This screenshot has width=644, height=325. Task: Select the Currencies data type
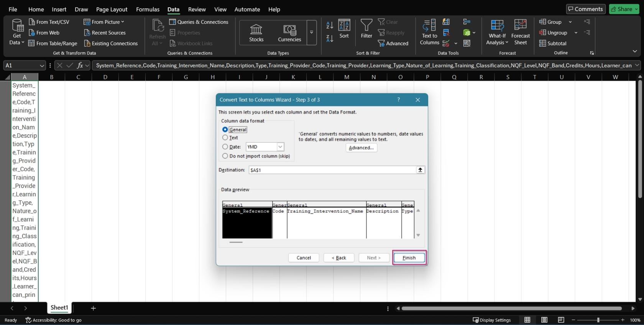coord(289,33)
